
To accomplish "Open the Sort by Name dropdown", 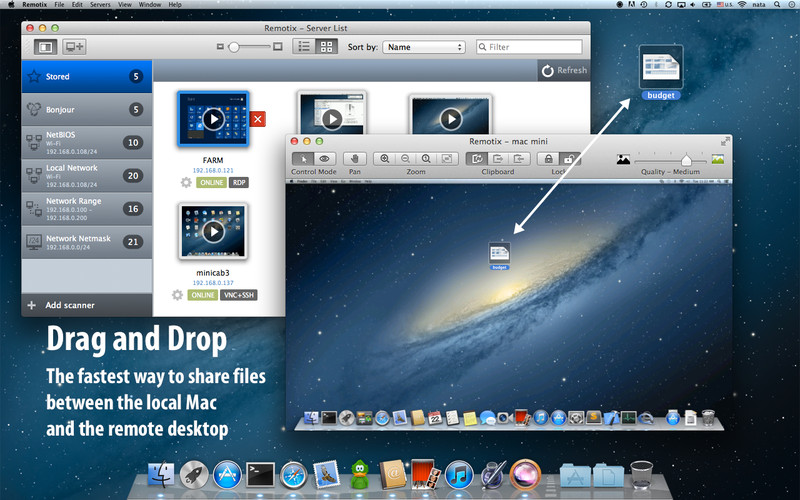I will (x=424, y=47).
